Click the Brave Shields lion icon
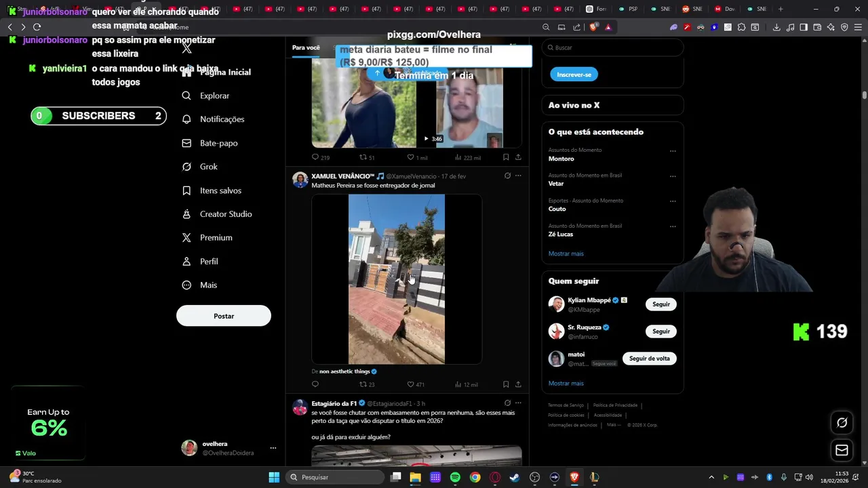868x488 pixels. pyautogui.click(x=594, y=27)
